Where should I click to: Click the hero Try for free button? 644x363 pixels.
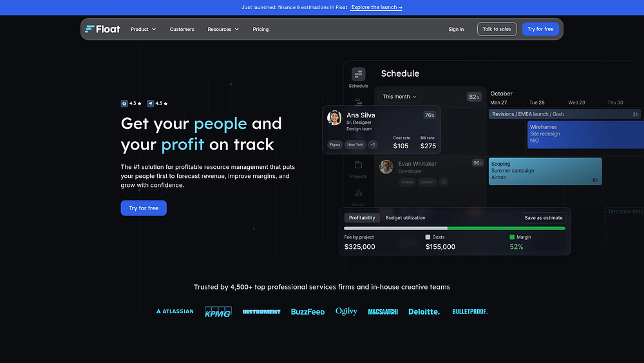144,208
